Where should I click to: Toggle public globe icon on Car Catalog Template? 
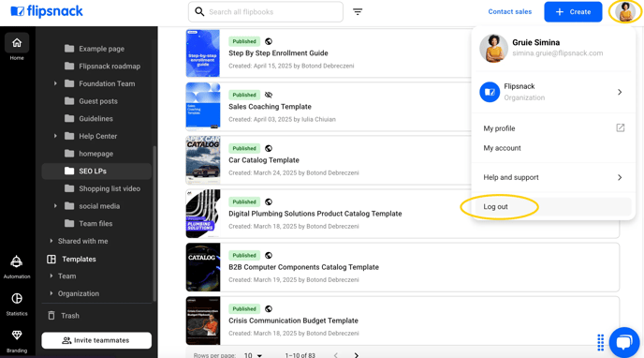(269, 148)
